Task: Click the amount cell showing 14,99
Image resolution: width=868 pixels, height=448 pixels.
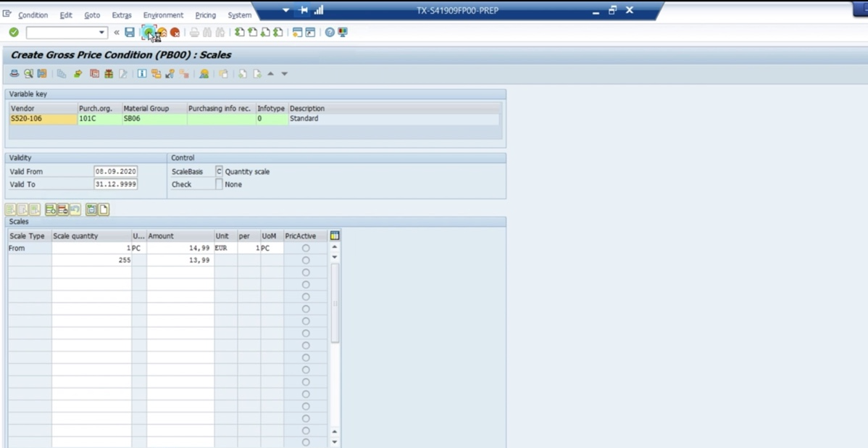Action: point(180,248)
